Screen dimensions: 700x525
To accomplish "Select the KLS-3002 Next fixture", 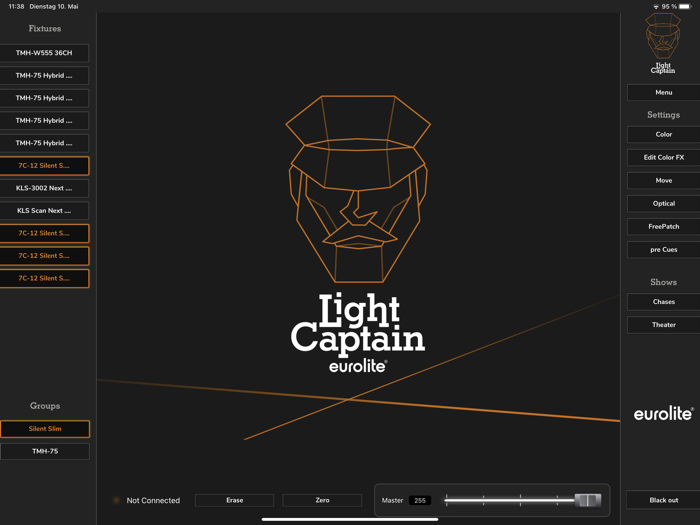I will click(44, 188).
